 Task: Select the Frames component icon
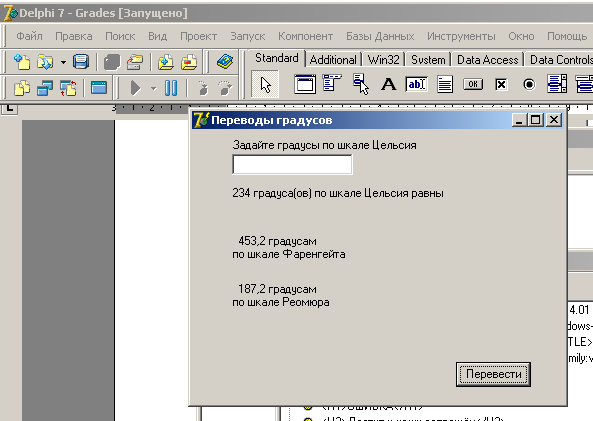coord(305,84)
